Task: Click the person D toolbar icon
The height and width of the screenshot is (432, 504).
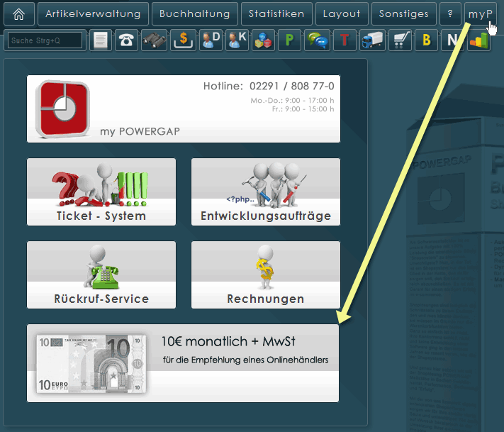Action: coord(211,40)
